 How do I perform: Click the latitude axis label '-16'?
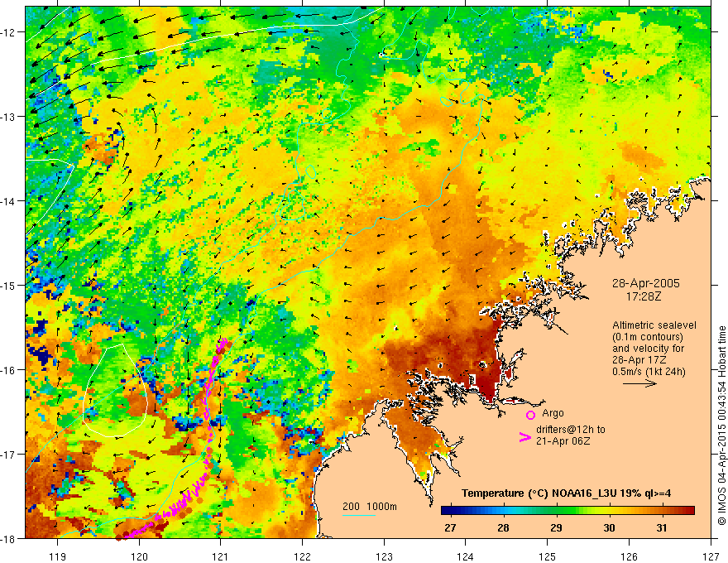(x=8, y=370)
